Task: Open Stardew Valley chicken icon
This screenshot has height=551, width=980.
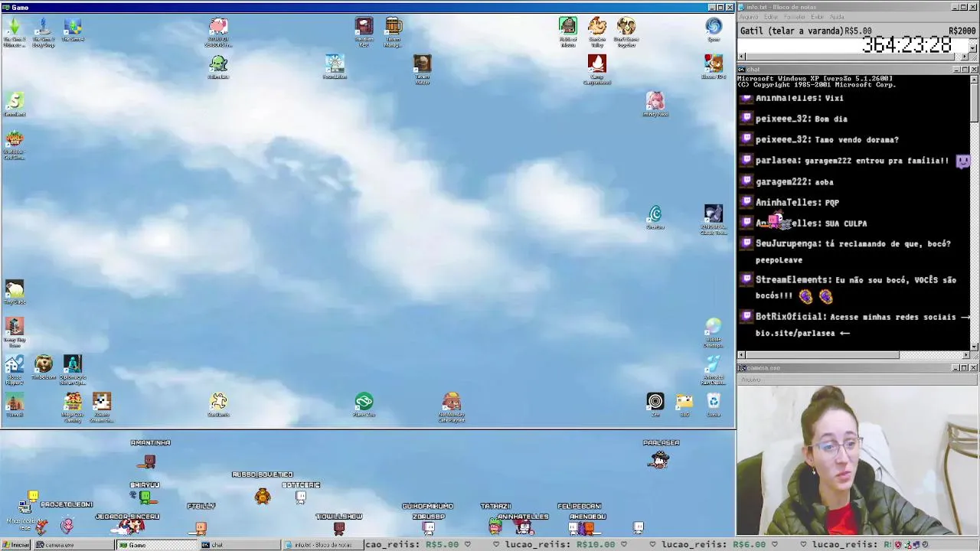Action: [597, 32]
